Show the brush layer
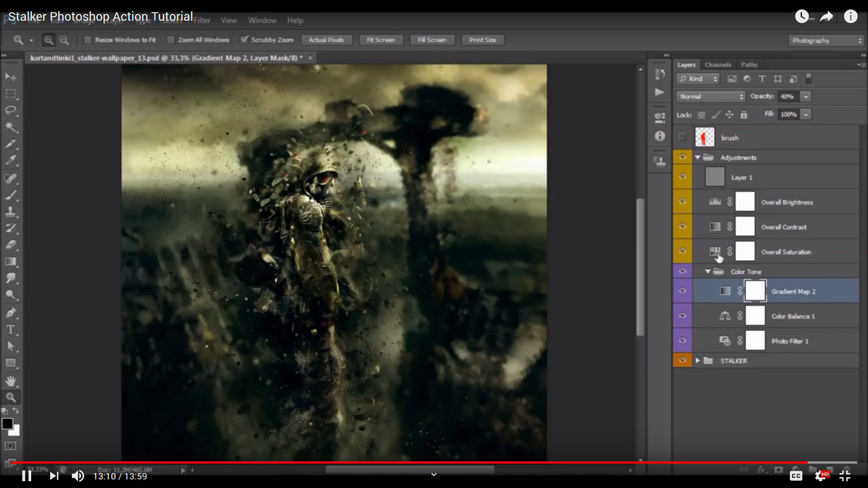The width and height of the screenshot is (868, 488). pos(682,138)
